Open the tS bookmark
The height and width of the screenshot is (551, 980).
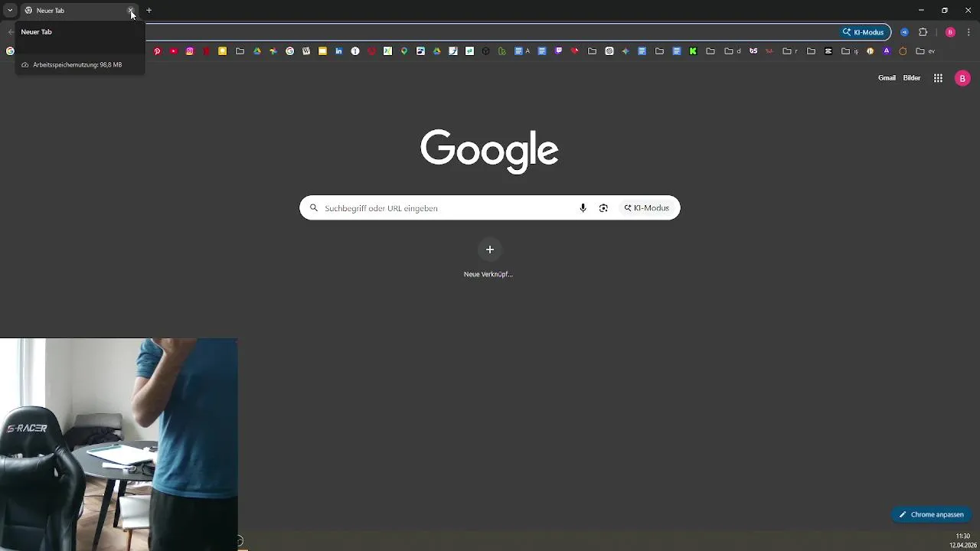pos(753,51)
